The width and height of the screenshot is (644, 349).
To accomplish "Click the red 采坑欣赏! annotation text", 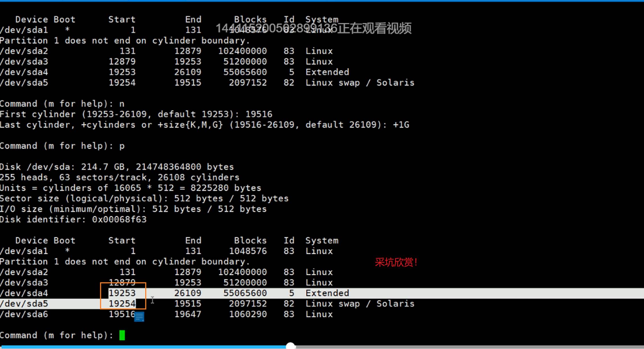I will [x=396, y=262].
